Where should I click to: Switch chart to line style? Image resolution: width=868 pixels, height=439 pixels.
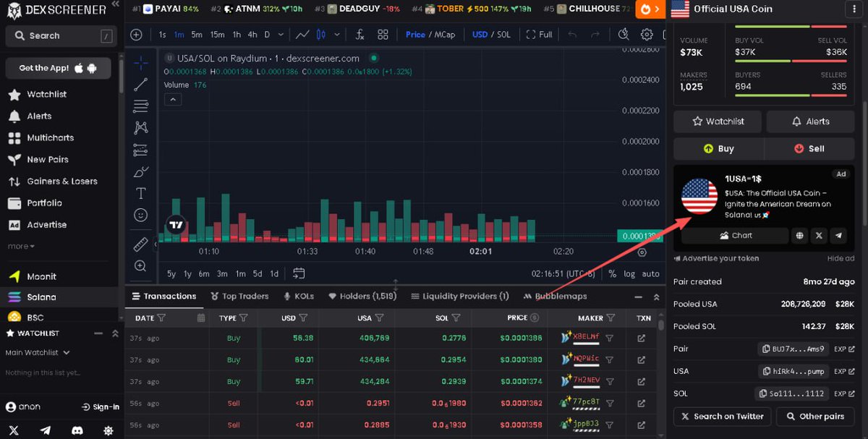click(x=303, y=35)
